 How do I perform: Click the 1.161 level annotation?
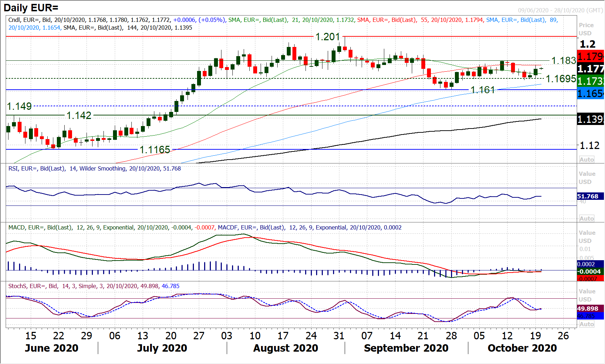pyautogui.click(x=482, y=90)
